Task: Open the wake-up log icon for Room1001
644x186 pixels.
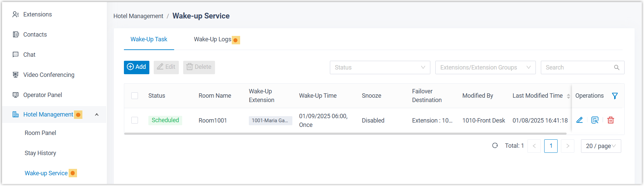Action: tap(595, 120)
